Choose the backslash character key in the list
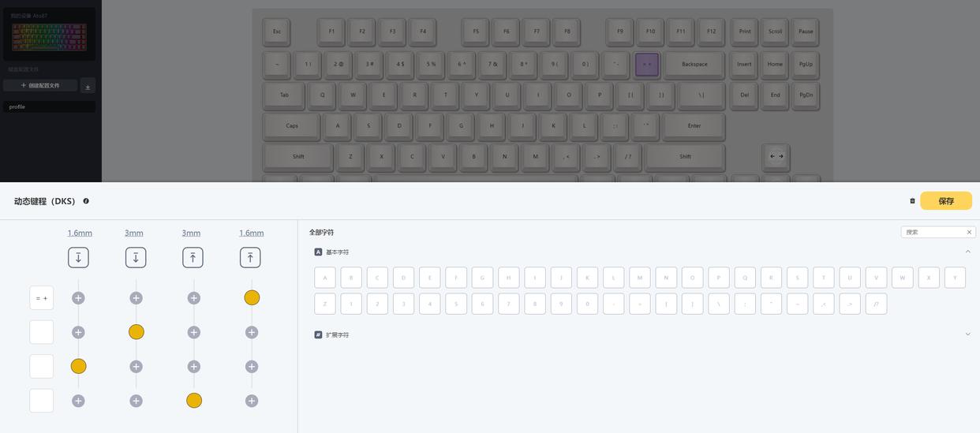980x433 pixels. (x=719, y=304)
